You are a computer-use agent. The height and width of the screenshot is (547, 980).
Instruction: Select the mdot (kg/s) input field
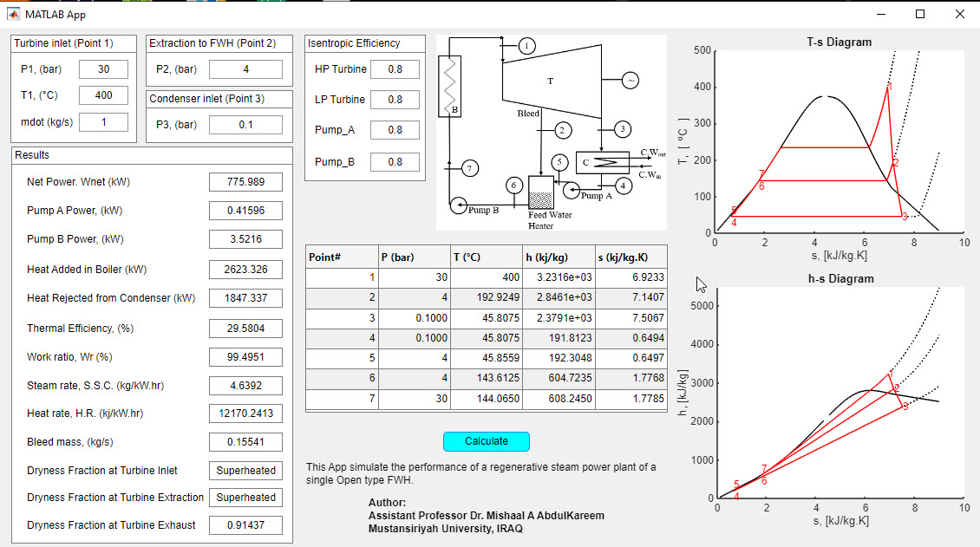(x=104, y=122)
